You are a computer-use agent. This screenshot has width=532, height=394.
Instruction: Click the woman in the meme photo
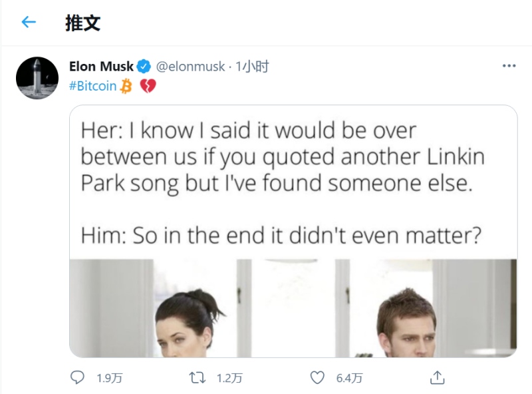188,323
